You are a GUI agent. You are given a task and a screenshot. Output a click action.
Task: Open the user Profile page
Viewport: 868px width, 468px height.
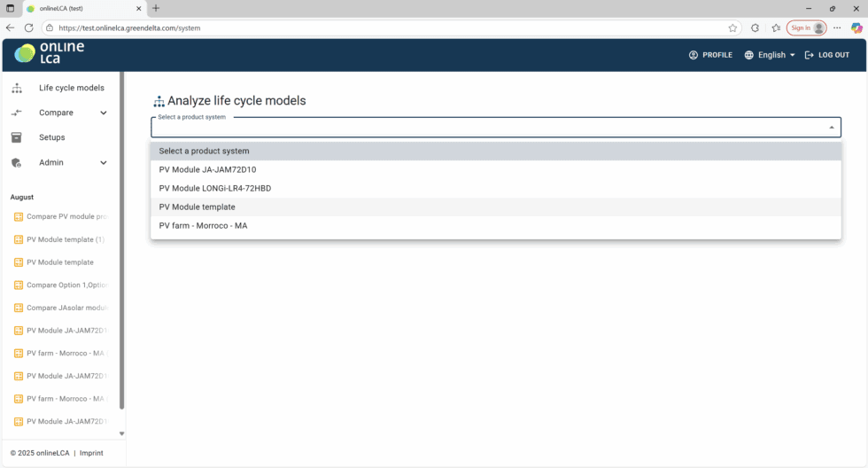pos(710,55)
